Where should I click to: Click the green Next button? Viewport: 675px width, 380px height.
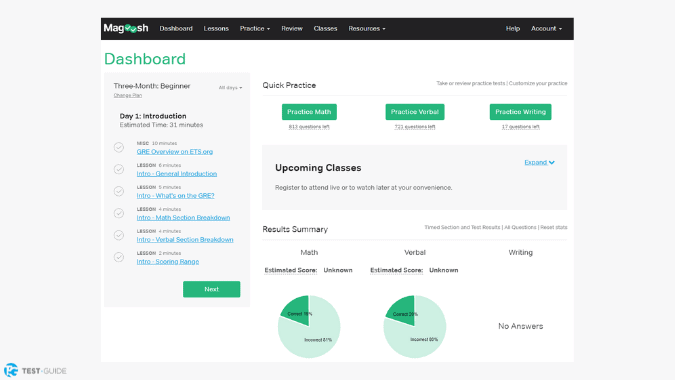click(x=211, y=289)
